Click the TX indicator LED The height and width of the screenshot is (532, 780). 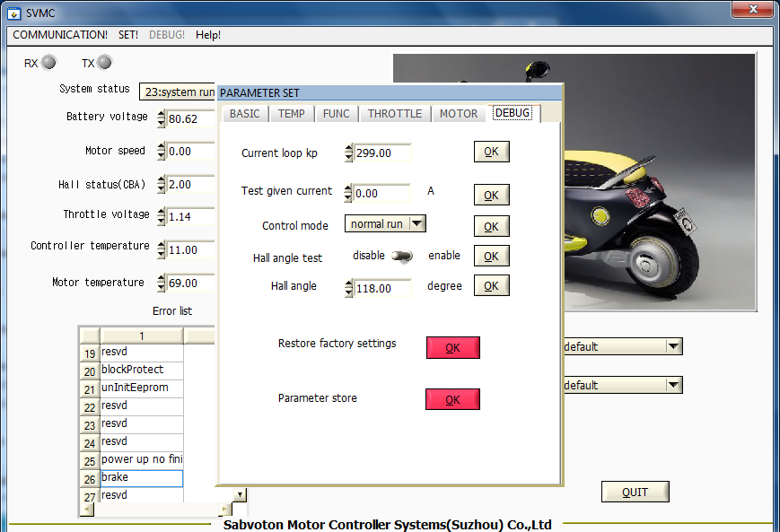click(x=104, y=63)
